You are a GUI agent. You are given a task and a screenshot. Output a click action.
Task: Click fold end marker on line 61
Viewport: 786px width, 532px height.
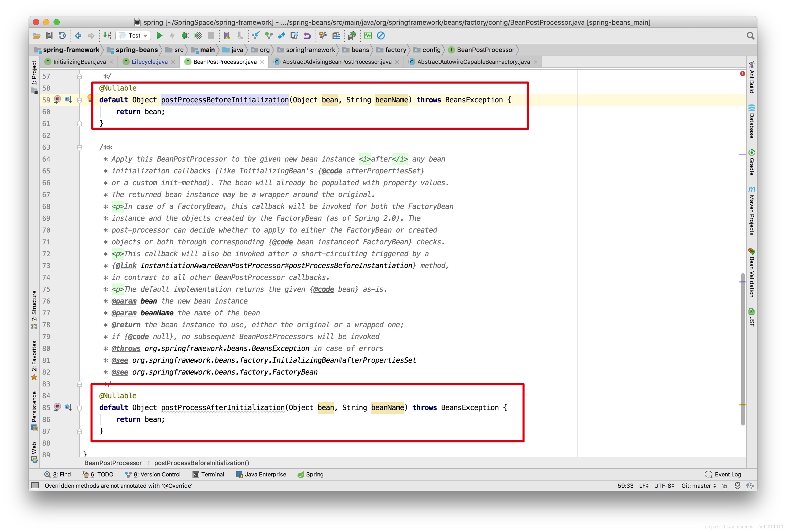80,124
